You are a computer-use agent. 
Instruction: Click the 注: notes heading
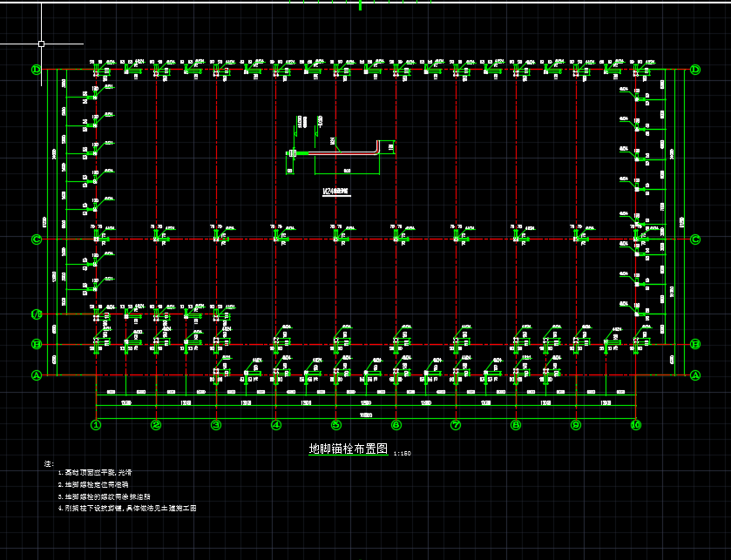click(x=49, y=463)
